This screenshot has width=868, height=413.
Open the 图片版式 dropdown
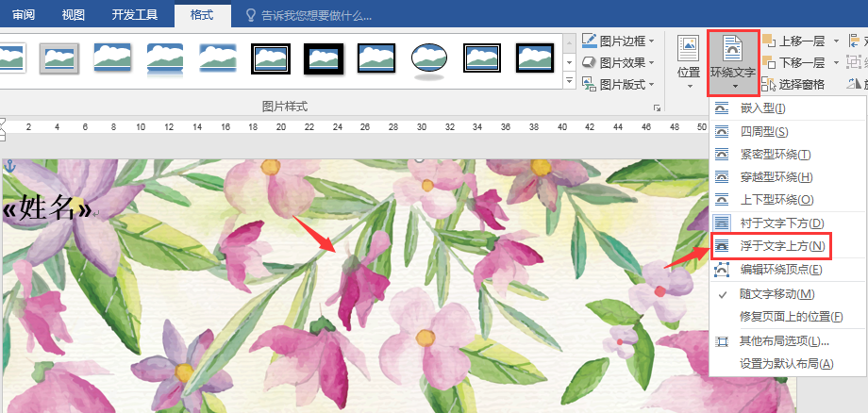click(618, 85)
